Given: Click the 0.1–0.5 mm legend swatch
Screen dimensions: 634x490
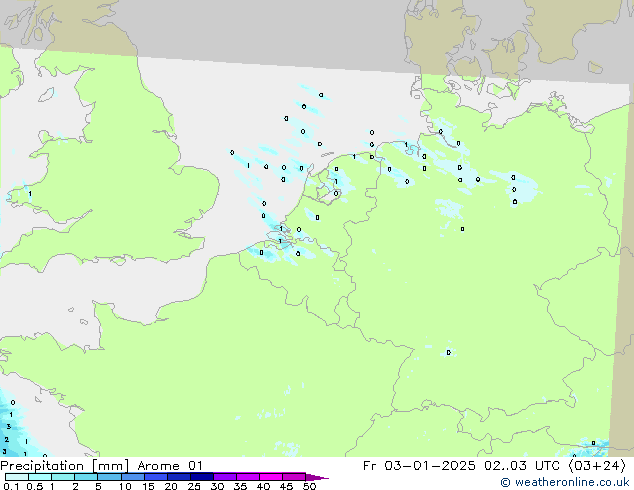Looking at the screenshot, I should pos(17,477).
